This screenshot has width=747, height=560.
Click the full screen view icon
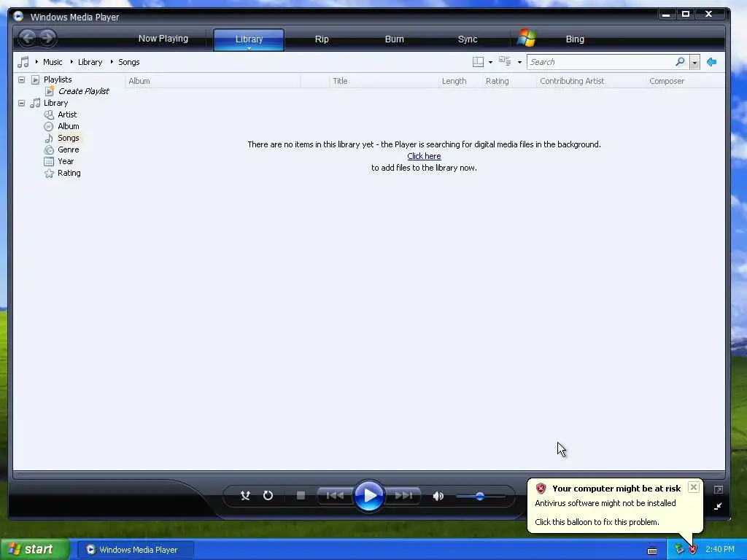pyautogui.click(x=719, y=489)
